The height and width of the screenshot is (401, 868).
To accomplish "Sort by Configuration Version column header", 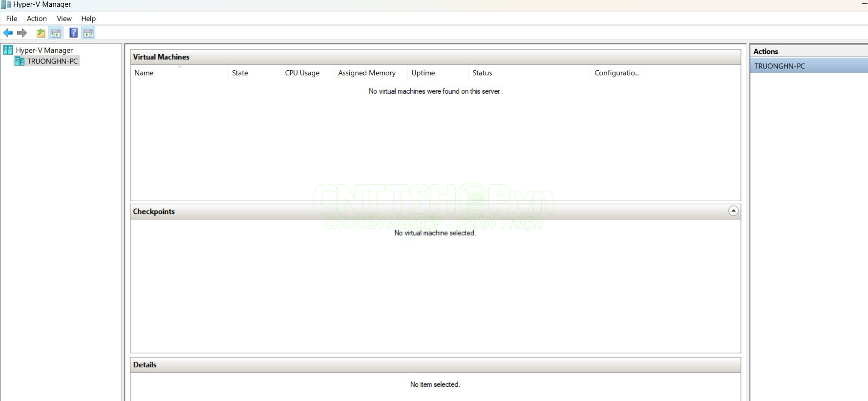I will [617, 73].
